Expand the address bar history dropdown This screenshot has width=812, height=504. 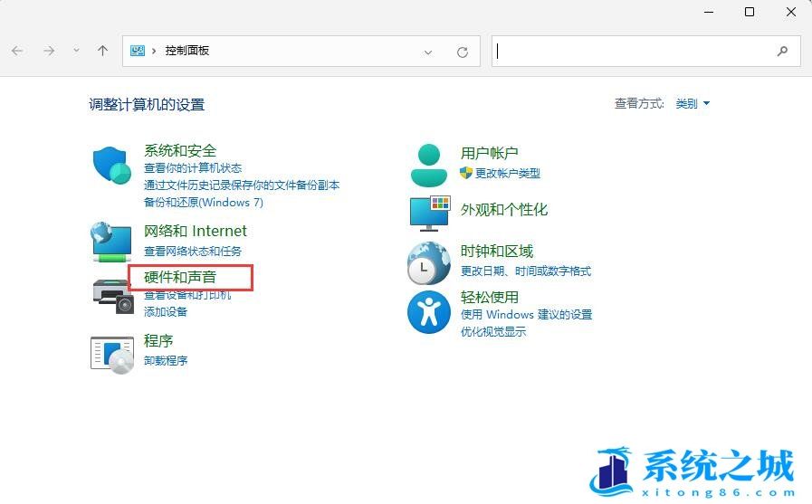click(428, 52)
